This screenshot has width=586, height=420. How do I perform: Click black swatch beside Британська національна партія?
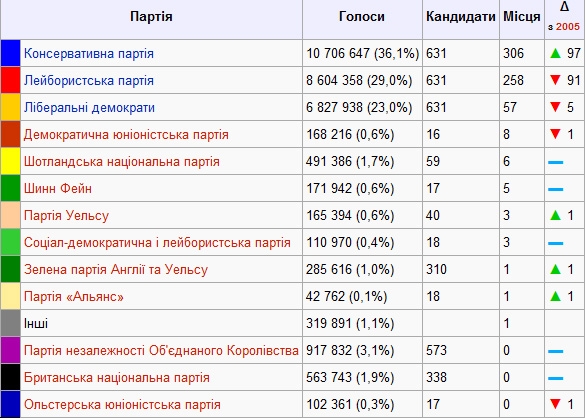coord(10,377)
